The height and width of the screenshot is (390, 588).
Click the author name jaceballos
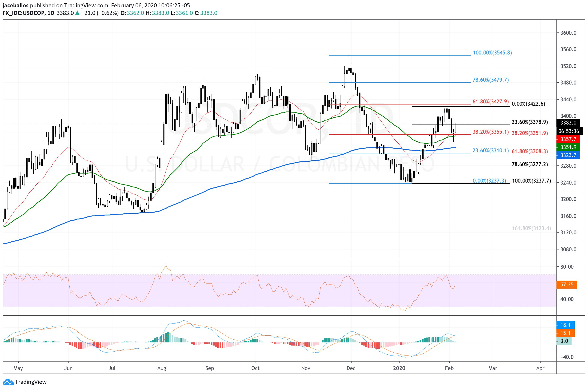[x=16, y=6]
